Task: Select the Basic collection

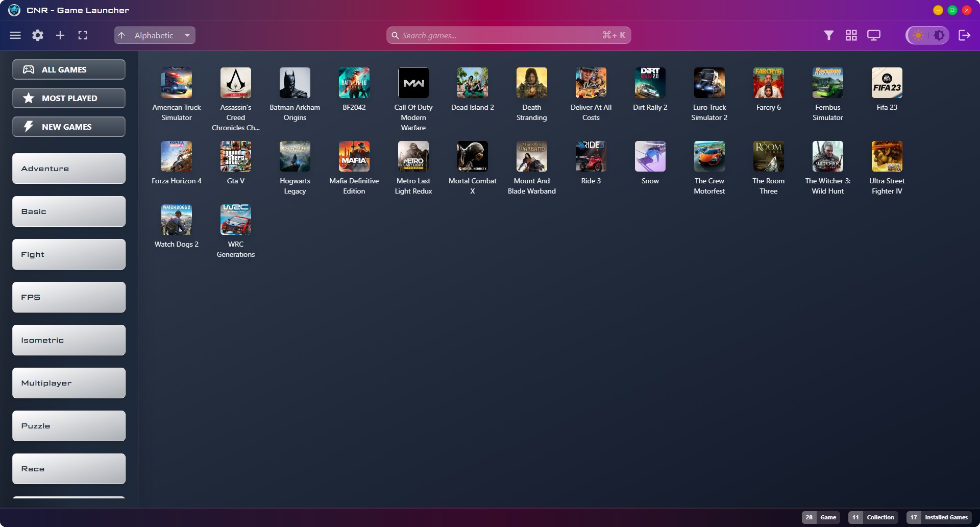Action: (69, 211)
